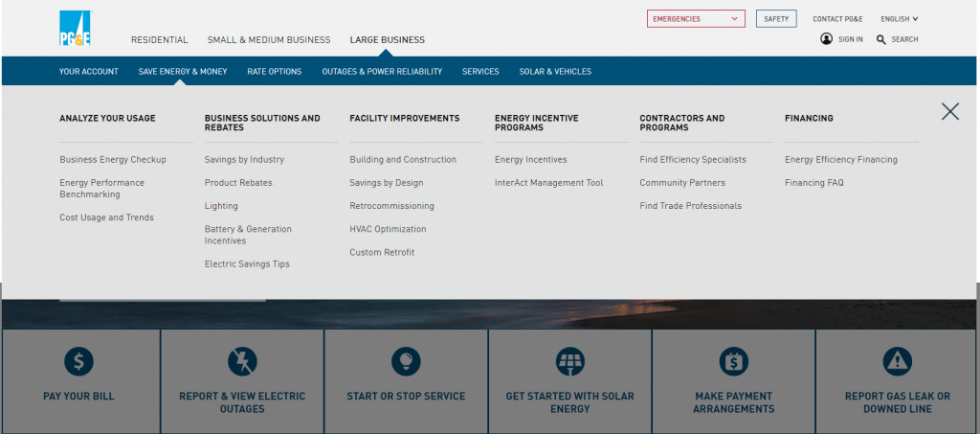Open the Solar & Vehicles menu

click(x=555, y=71)
